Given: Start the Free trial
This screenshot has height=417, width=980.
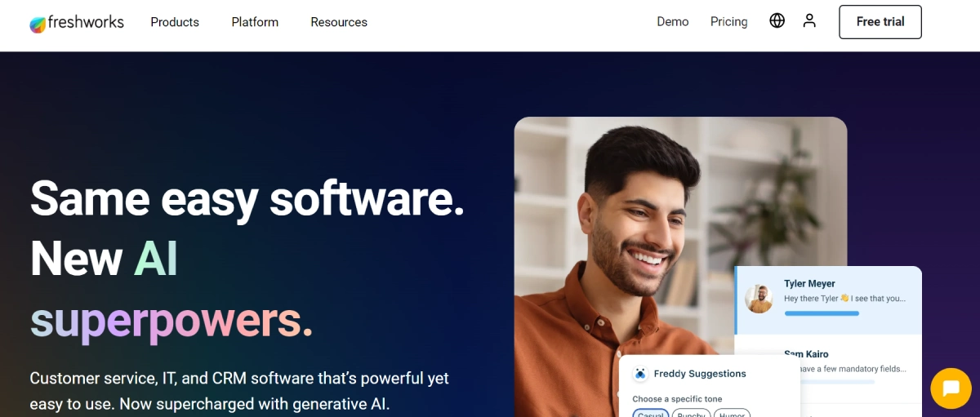Looking at the screenshot, I should (x=880, y=22).
